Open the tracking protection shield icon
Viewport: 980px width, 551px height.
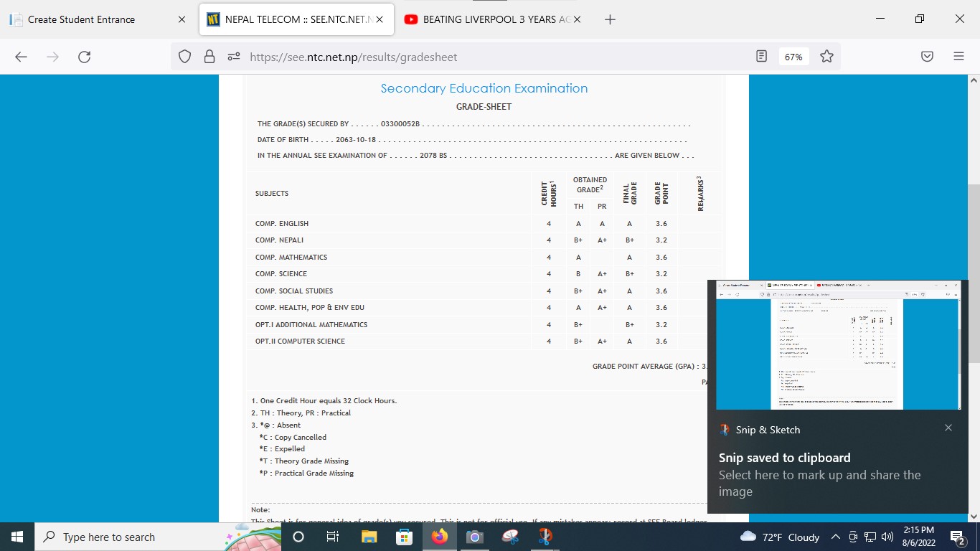pos(185,57)
